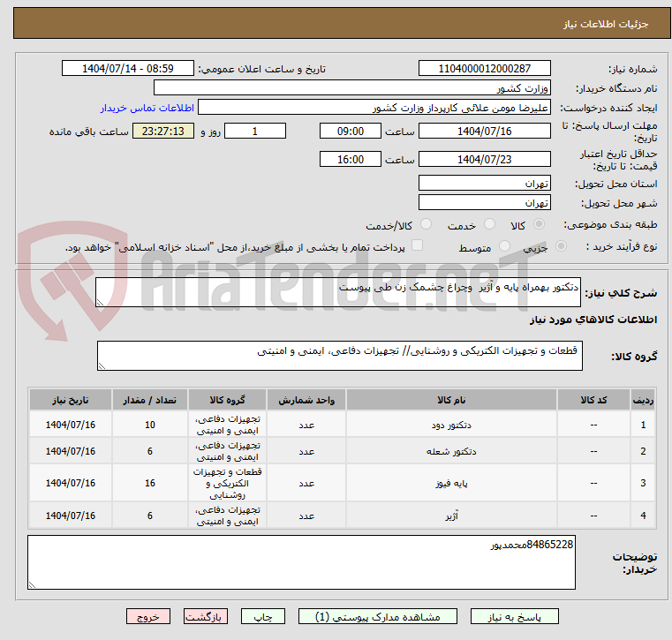The height and width of the screenshot is (640, 672).
Task: Click the need date in the دتکتور شعله row
Action: tap(71, 451)
